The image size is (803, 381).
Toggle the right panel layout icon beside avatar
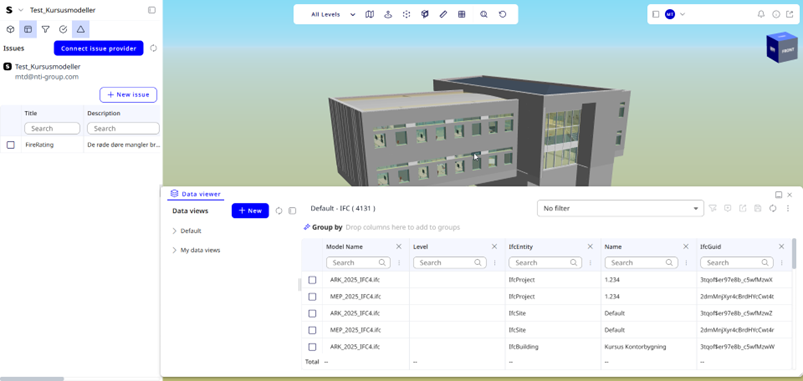(656, 14)
